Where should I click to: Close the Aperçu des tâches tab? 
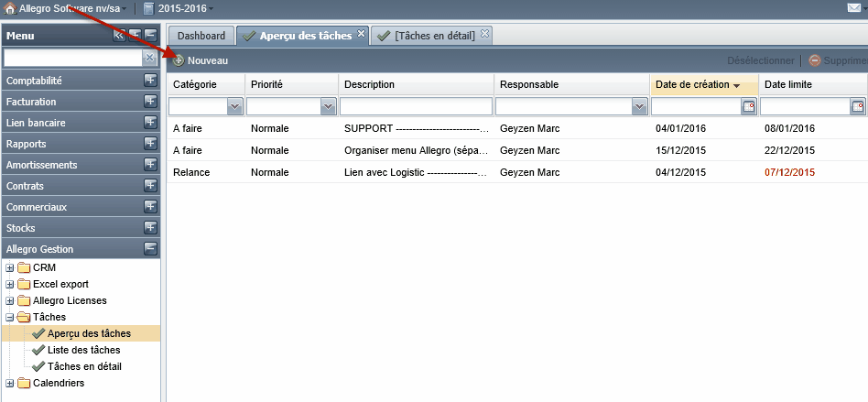[x=361, y=34]
